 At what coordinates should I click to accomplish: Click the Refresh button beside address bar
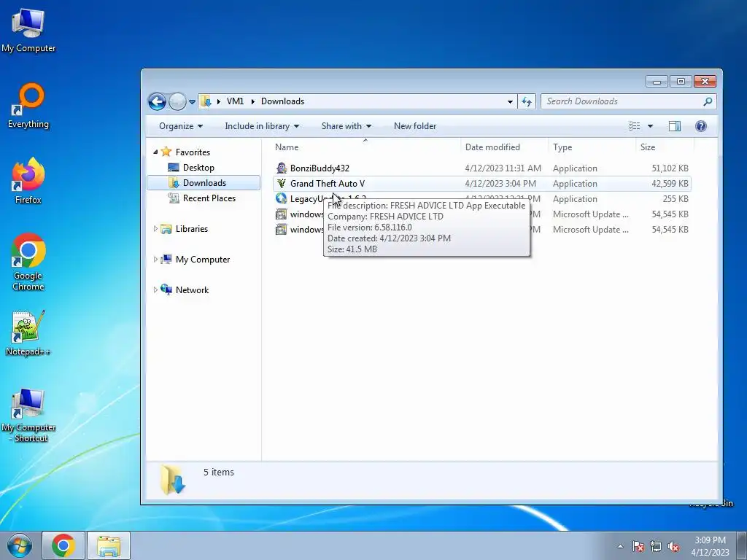tap(527, 101)
